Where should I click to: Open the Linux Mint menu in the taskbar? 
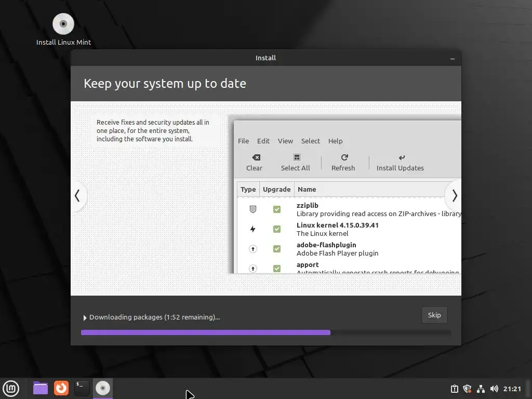[x=11, y=389]
